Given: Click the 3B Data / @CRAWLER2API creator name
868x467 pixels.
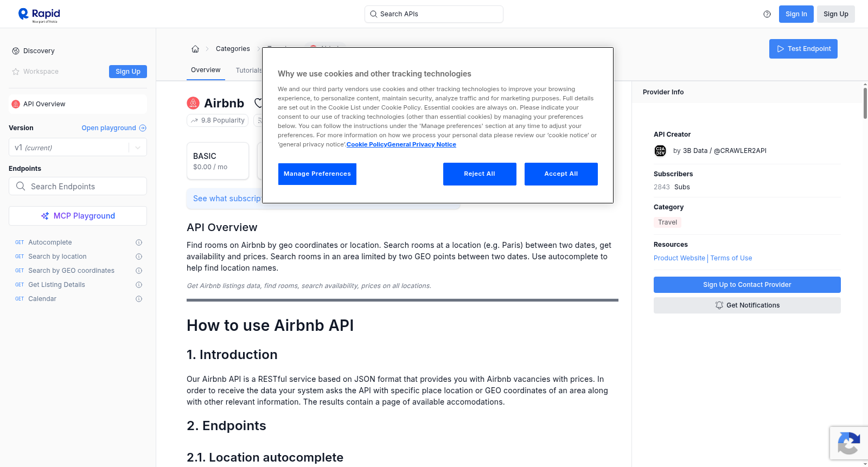Looking at the screenshot, I should [725, 151].
